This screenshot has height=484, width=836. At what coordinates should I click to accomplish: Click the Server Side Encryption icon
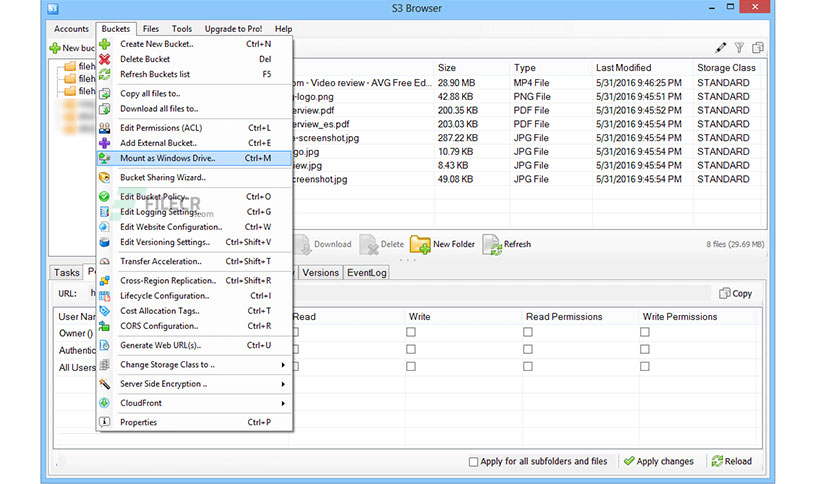point(104,384)
